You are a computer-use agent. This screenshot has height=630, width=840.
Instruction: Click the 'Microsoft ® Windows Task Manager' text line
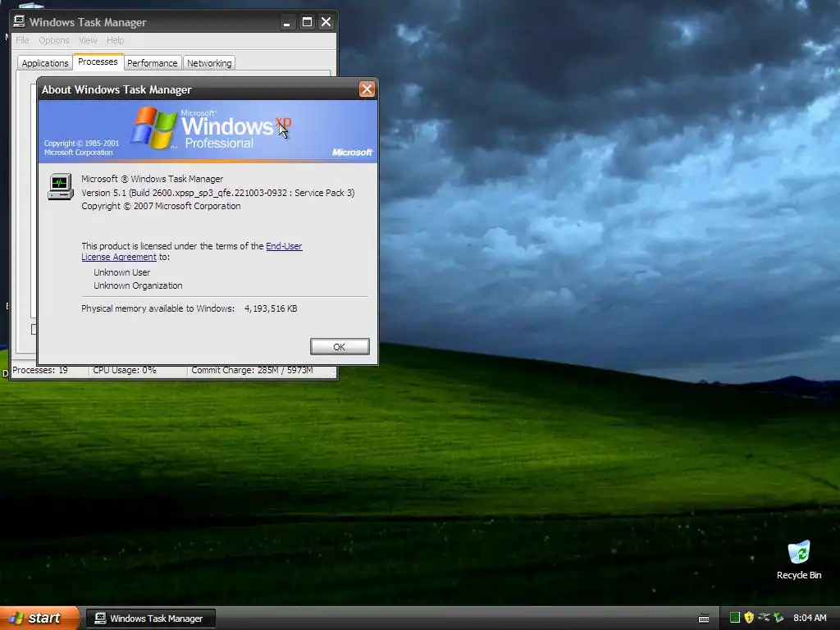coord(152,179)
